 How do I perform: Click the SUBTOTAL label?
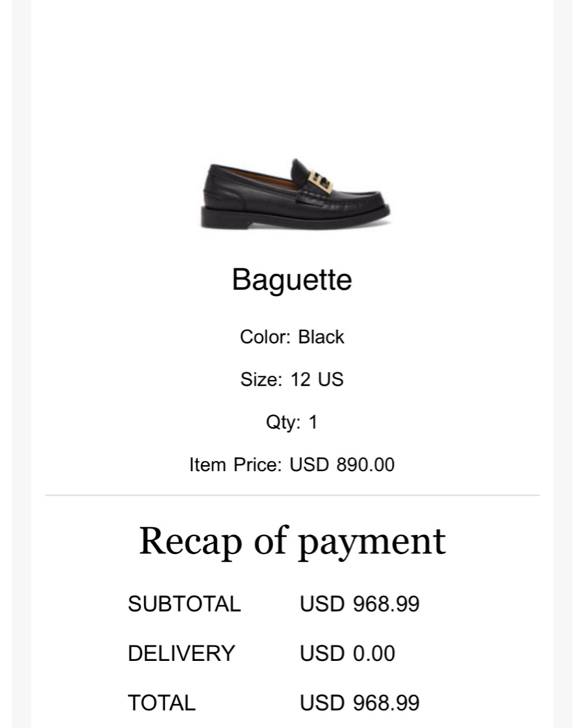point(184,604)
